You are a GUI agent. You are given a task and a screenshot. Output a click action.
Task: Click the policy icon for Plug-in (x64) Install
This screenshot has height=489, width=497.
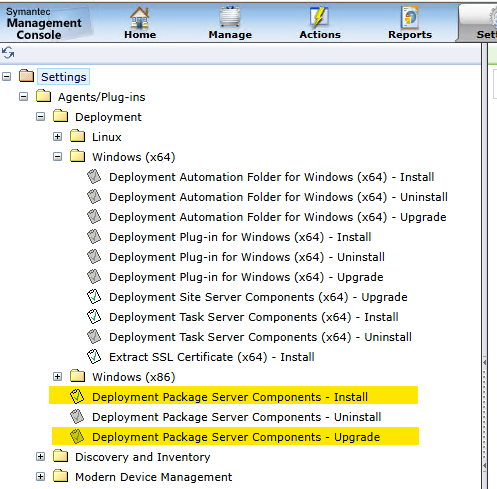pyautogui.click(x=94, y=237)
